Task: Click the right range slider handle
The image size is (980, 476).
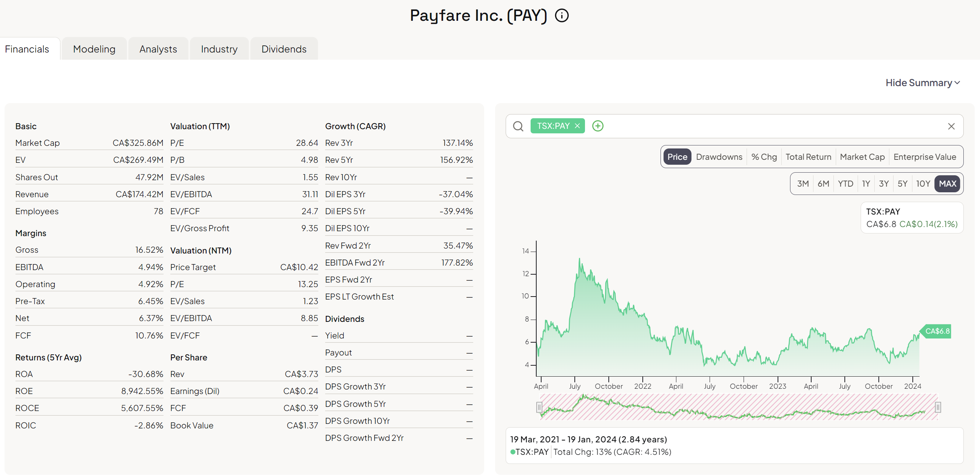Action: click(938, 408)
